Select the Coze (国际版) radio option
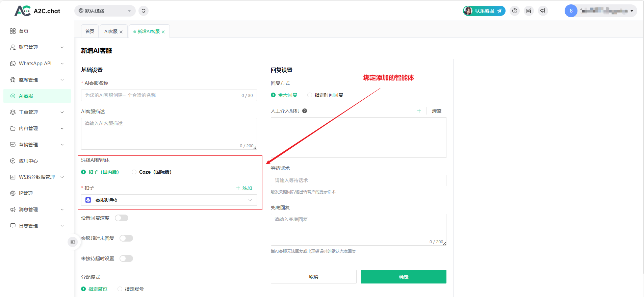Viewport: 644px width, 297px height. point(134,172)
